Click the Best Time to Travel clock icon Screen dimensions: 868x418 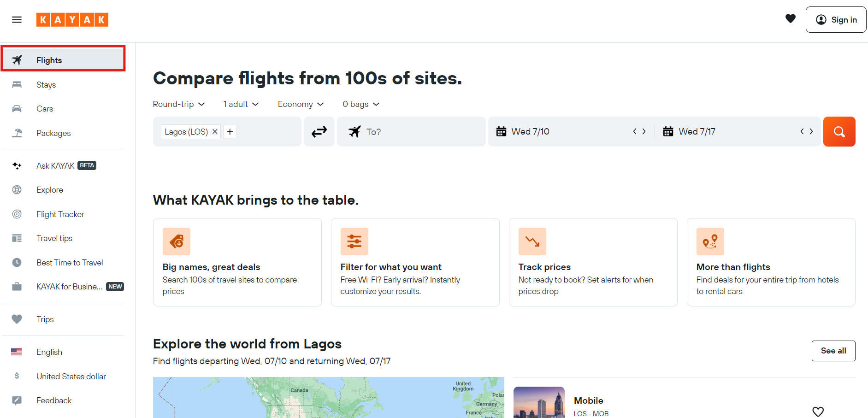[x=17, y=263]
